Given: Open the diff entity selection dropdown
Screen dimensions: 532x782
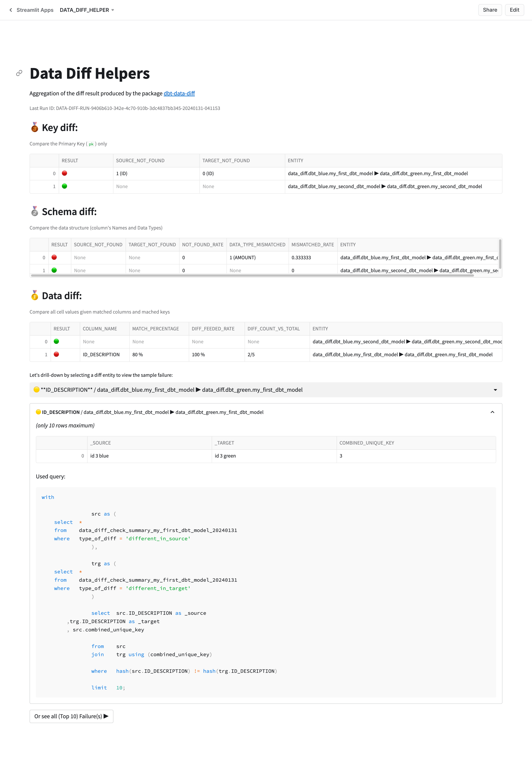Looking at the screenshot, I should coord(495,390).
